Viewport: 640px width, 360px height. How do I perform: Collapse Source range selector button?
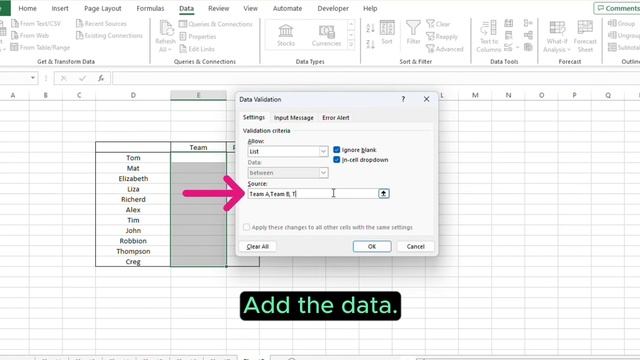click(x=383, y=193)
